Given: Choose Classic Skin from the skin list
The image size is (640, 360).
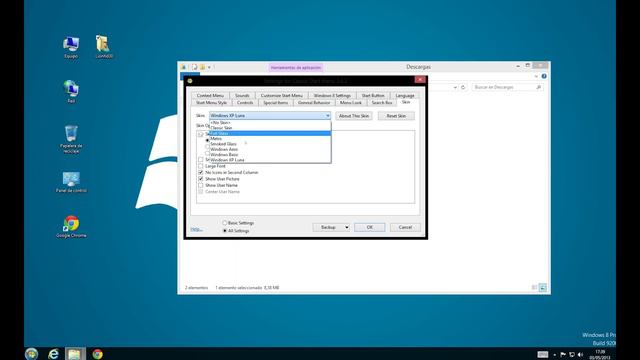Looking at the screenshot, I should point(270,128).
